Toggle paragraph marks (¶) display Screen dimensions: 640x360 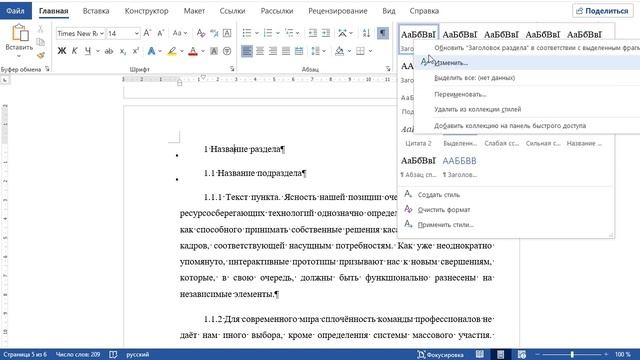tap(382, 33)
